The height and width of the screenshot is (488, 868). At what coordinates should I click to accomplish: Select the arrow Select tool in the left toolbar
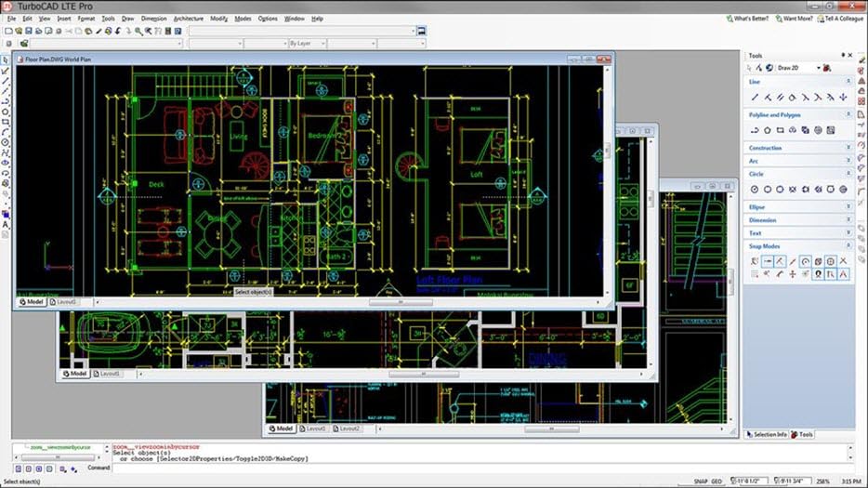pos(6,60)
